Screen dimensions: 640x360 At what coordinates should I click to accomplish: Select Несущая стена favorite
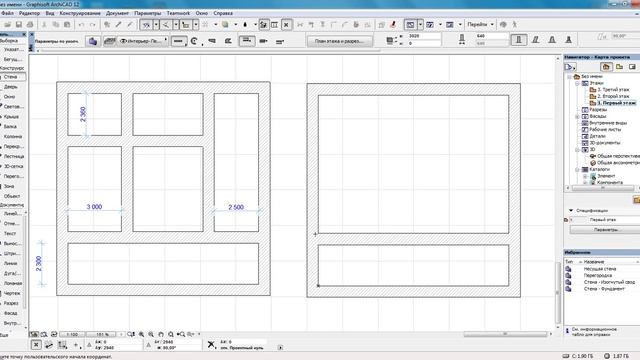(x=600, y=269)
